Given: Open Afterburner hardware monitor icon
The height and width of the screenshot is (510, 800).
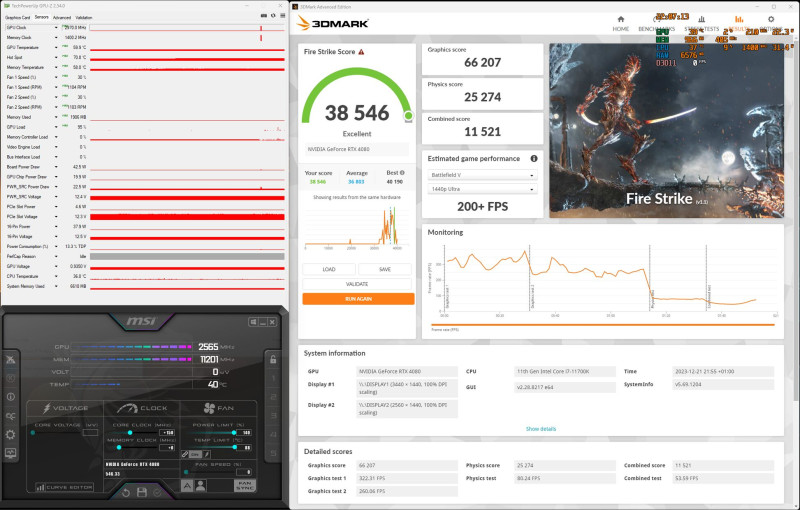Looking at the screenshot, I should point(10,453).
